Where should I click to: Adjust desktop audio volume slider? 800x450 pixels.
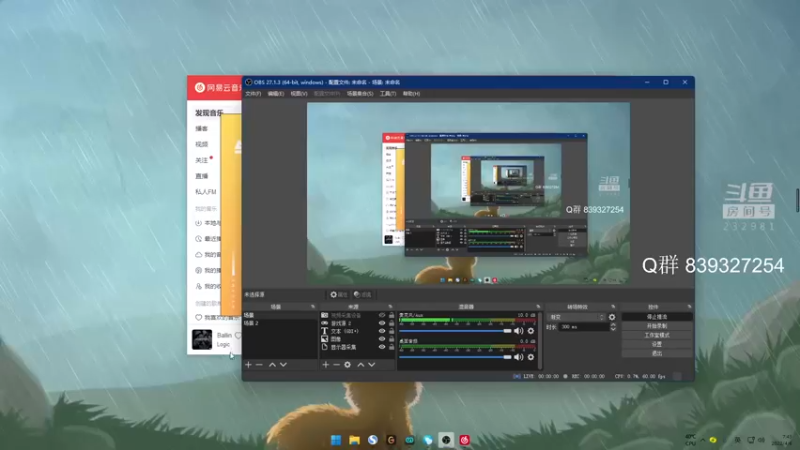pos(455,357)
